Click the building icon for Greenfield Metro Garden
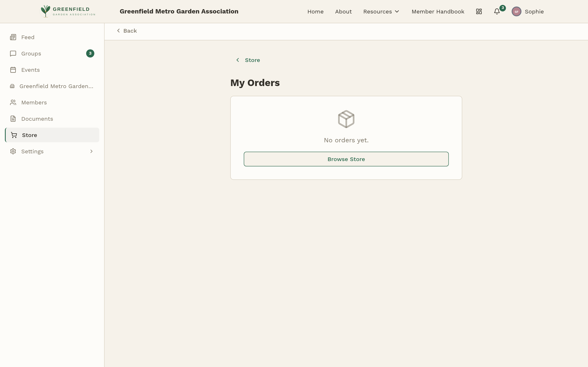This screenshot has height=367, width=588. tap(12, 86)
